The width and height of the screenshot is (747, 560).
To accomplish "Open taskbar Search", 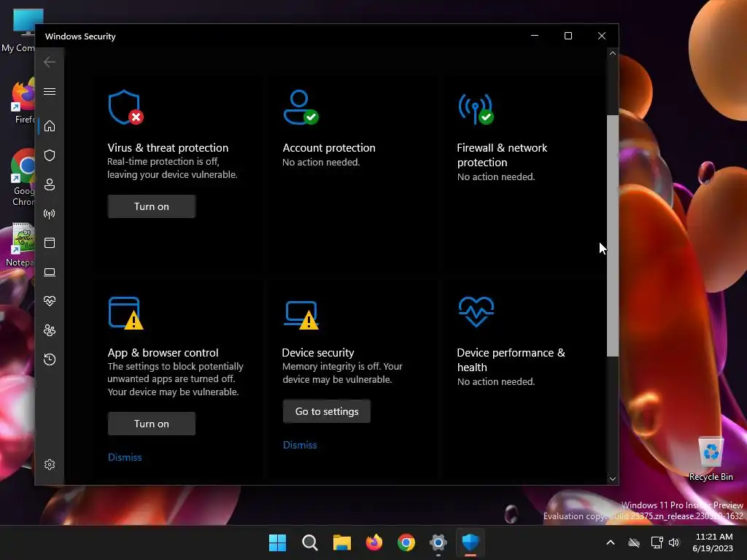I will pyautogui.click(x=309, y=542).
